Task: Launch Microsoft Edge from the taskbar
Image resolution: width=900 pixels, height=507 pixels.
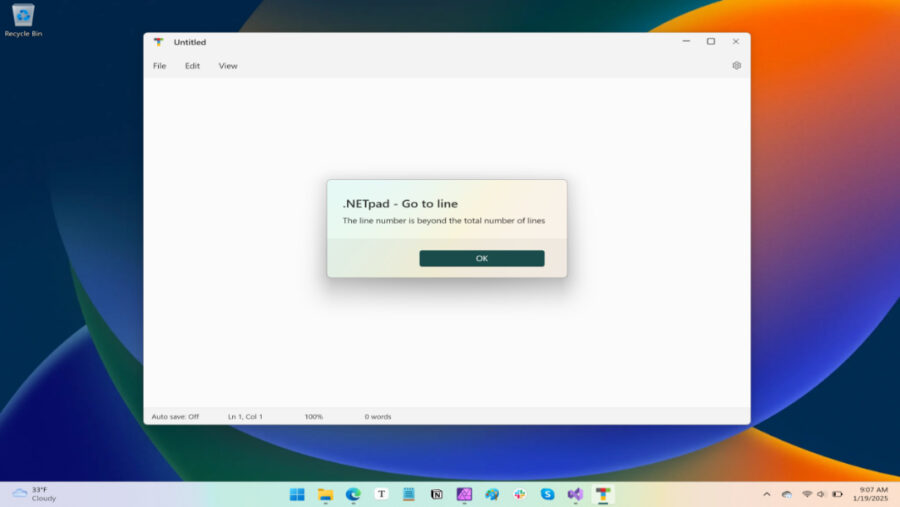Action: point(353,494)
